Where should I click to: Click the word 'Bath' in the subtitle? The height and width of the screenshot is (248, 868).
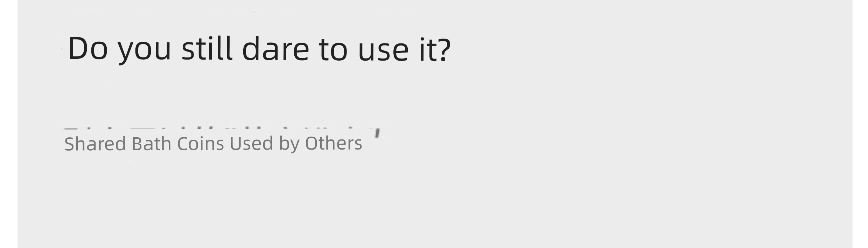(x=151, y=143)
